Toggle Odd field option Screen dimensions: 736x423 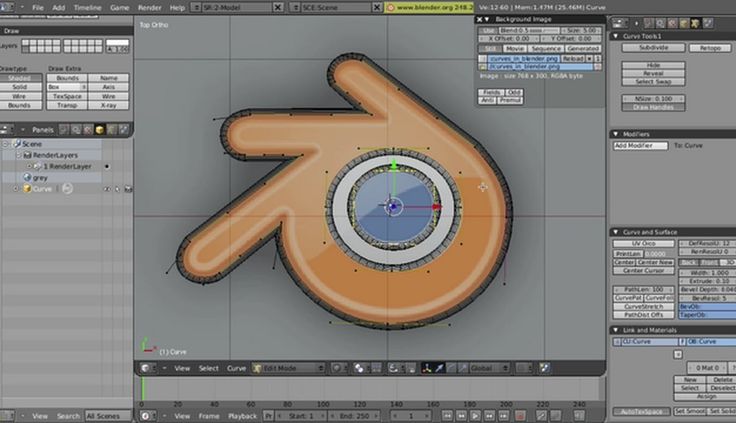(514, 92)
